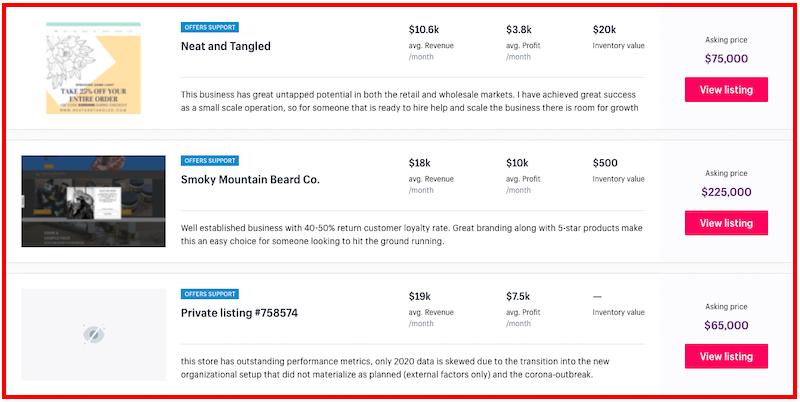View listing for Neat and Tangled
The width and height of the screenshot is (800, 402).
(726, 90)
